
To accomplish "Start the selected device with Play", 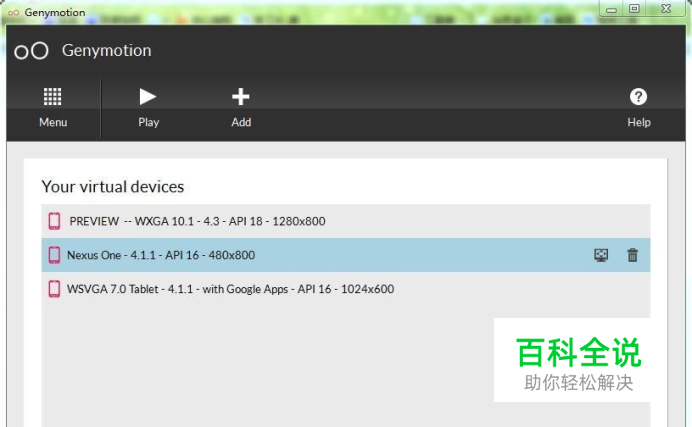I will click(147, 97).
